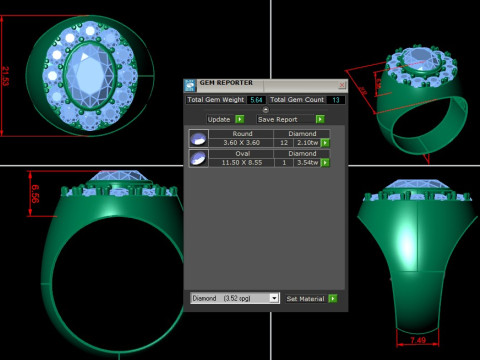The width and height of the screenshot is (480, 360).
Task: Click the 21.53 dimension in top view
Action: [6, 76]
